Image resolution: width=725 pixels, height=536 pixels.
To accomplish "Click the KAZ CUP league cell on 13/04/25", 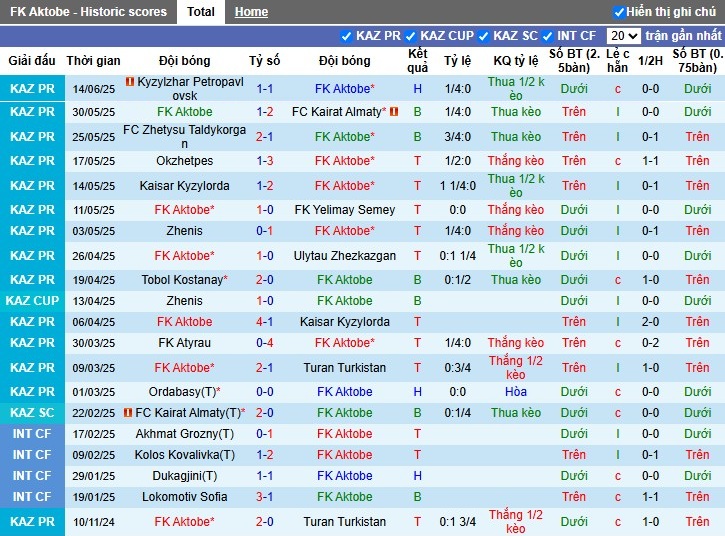I will pyautogui.click(x=32, y=301).
